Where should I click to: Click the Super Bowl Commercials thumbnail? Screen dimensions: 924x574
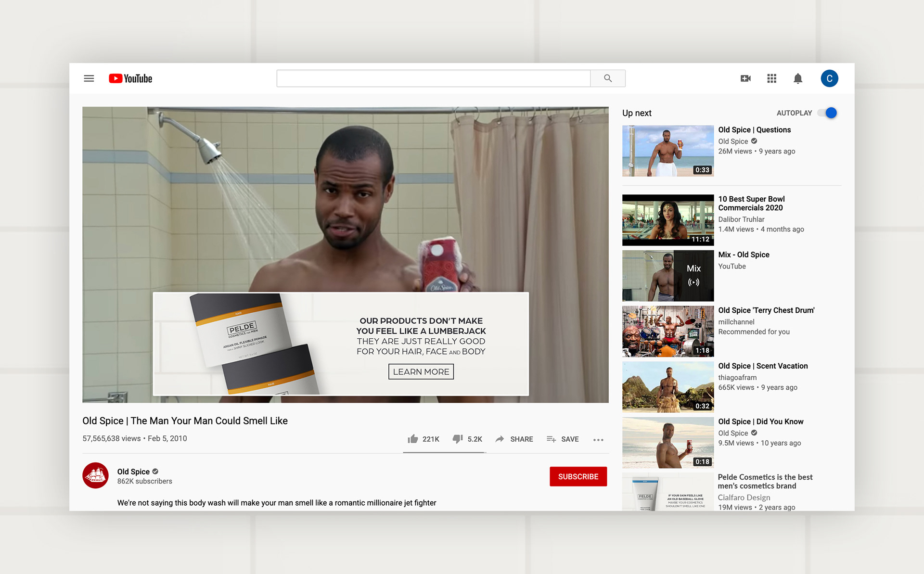pyautogui.click(x=668, y=220)
